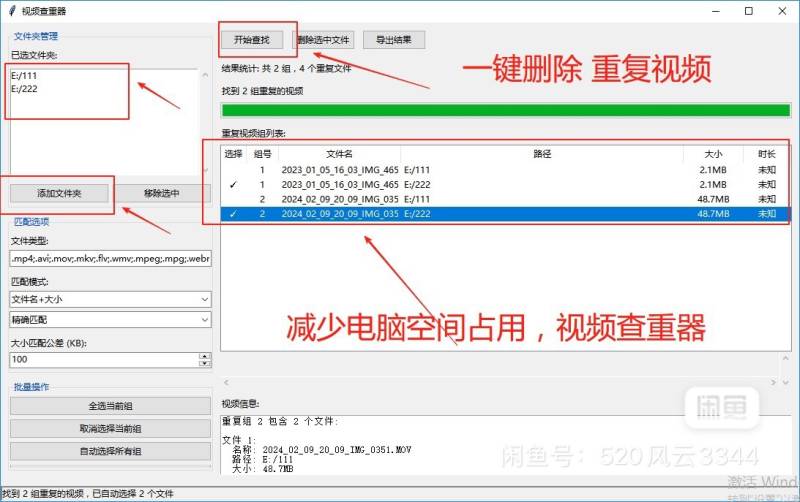Viewport: 800px width, 502px height.
Task: Click the 48.7MB size cell in the highlighted row
Action: 713,214
